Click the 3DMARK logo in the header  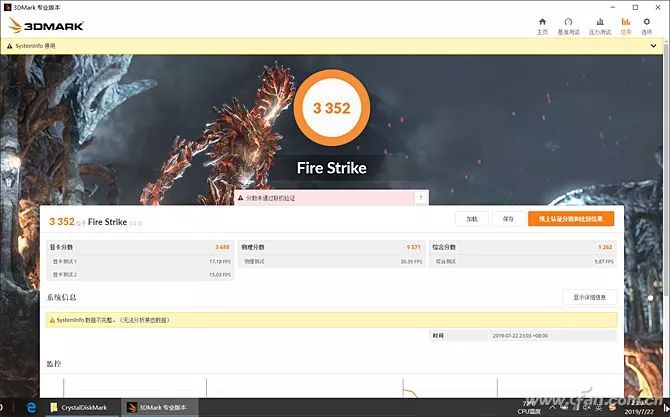pos(46,26)
